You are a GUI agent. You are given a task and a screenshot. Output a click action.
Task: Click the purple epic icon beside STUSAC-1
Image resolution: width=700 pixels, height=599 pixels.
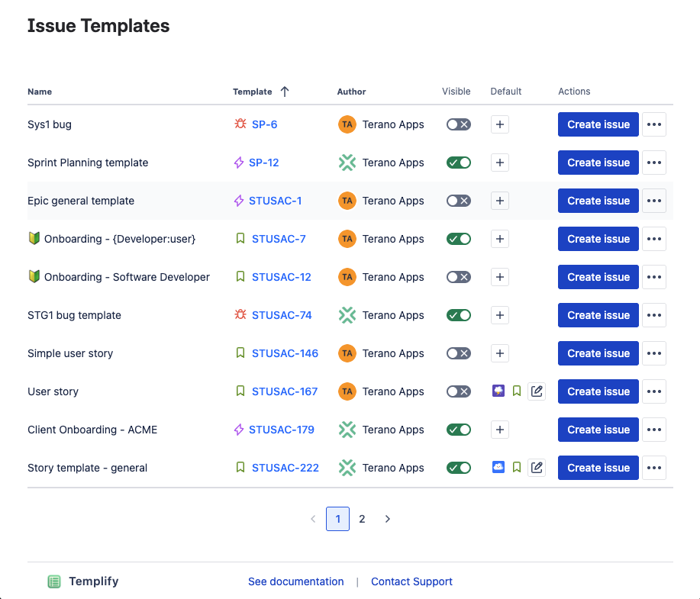point(239,201)
